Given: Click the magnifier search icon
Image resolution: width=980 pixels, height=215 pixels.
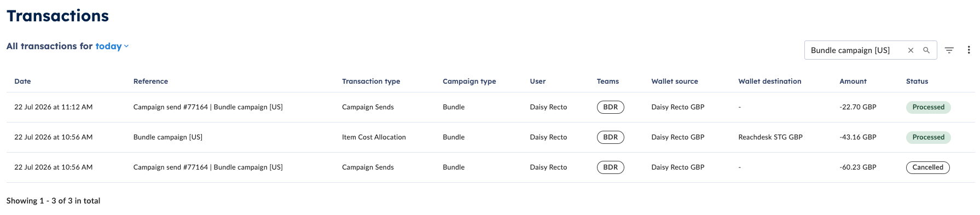Looking at the screenshot, I should (x=926, y=50).
